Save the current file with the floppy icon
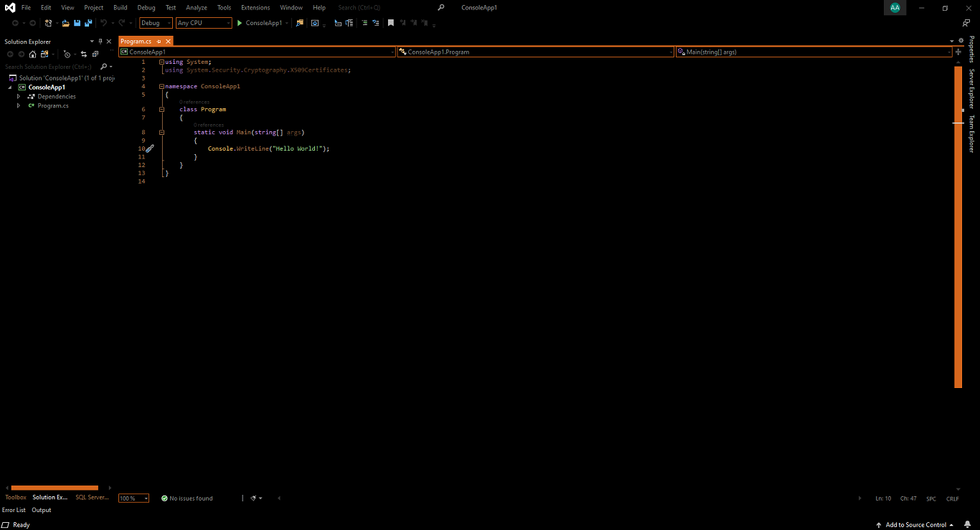 [77, 23]
